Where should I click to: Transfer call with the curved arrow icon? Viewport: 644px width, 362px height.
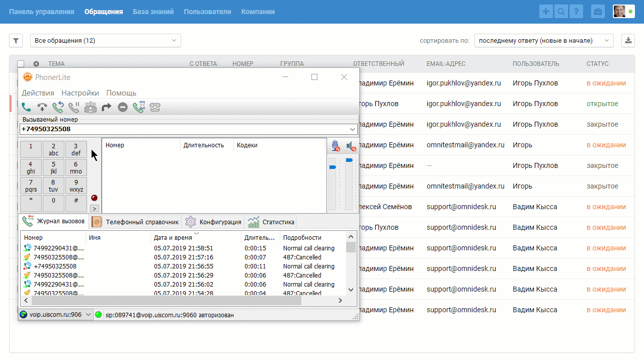[x=107, y=107]
